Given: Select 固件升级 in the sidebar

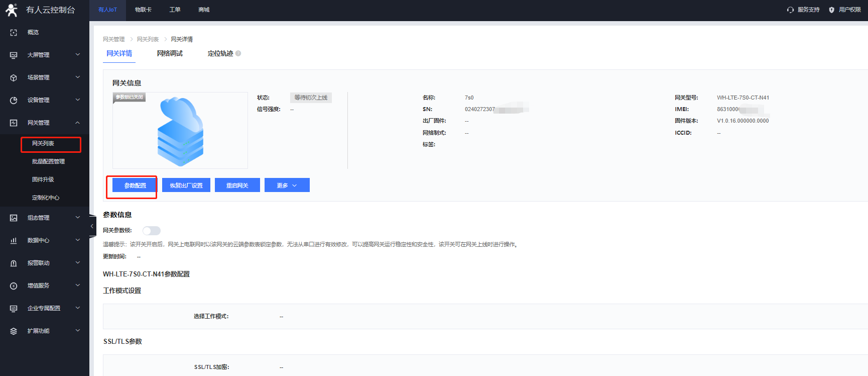Looking at the screenshot, I should (x=43, y=179).
